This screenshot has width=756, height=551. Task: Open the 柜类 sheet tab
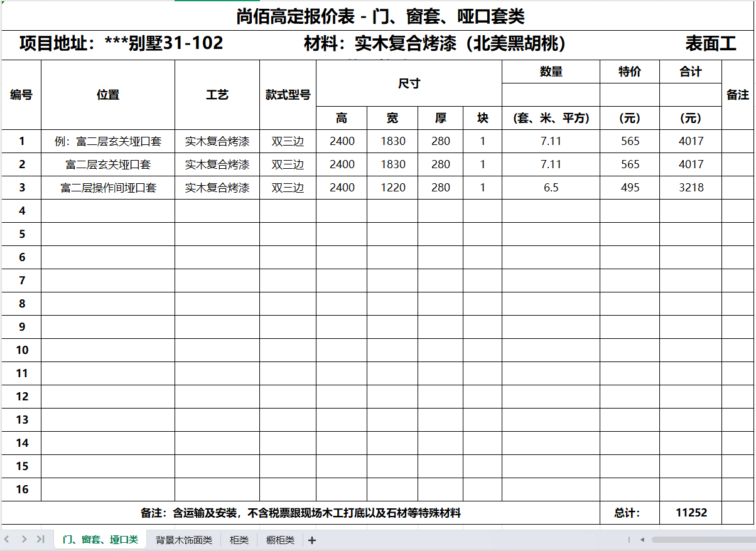(239, 540)
